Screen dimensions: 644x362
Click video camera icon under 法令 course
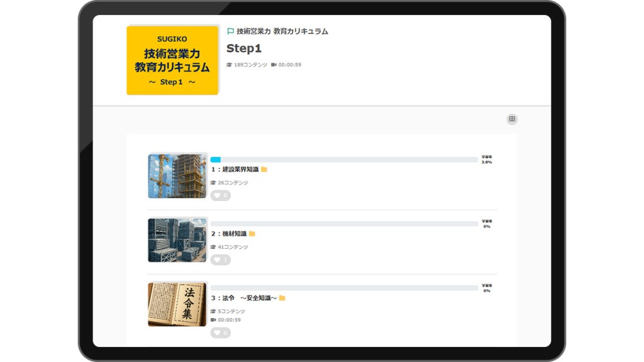[213, 320]
